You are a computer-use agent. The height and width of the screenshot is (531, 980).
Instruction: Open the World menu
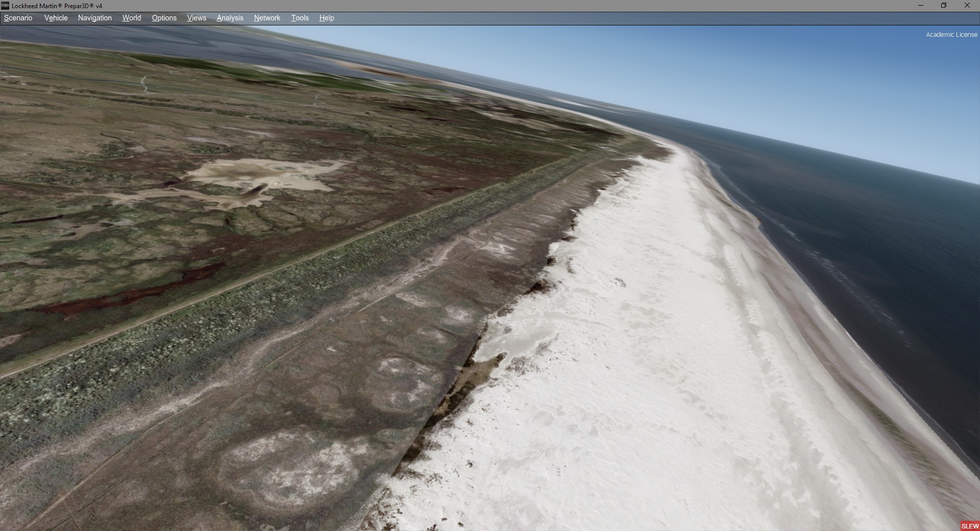pyautogui.click(x=131, y=18)
